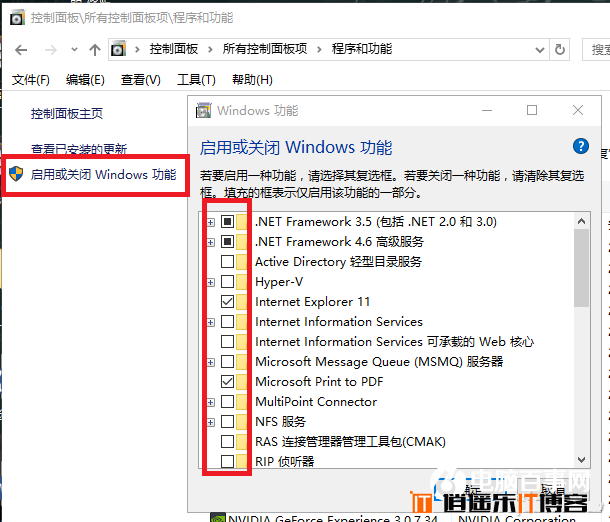Expand the Microsoft Message Queue (MSMQ) node
Viewport: 610px width, 522px height.
(210, 363)
